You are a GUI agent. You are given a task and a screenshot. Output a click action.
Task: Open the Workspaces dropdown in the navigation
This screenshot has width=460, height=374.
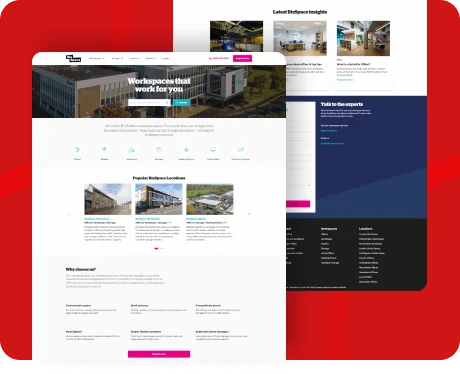[x=97, y=58]
